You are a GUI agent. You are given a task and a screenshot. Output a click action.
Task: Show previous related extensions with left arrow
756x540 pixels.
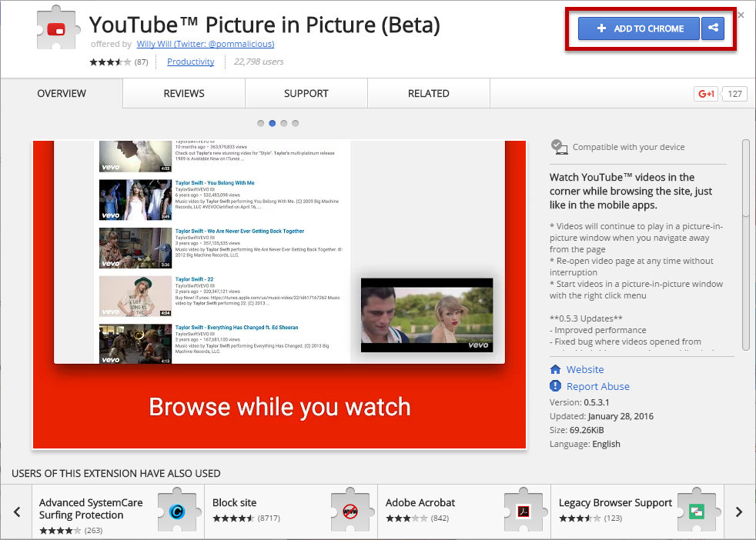click(x=17, y=512)
